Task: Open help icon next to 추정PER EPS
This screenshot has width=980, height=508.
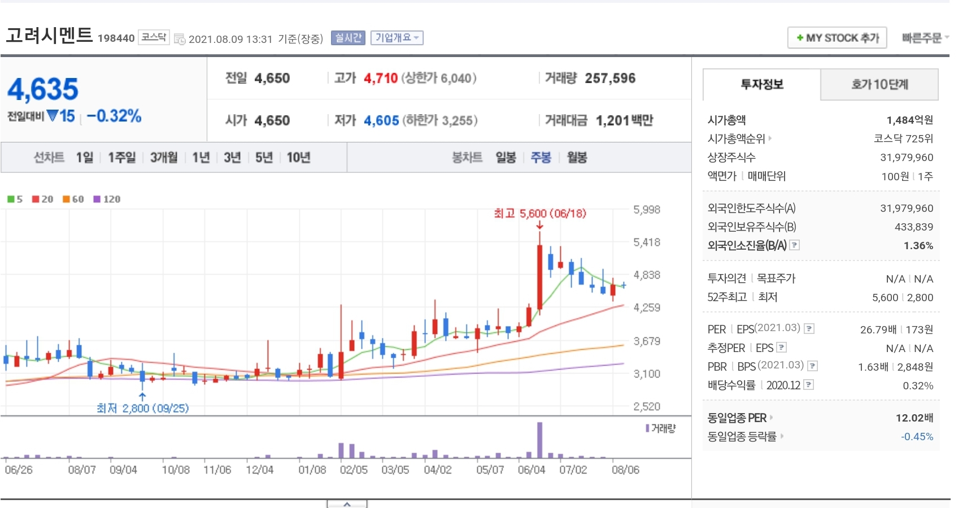Action: pos(782,348)
